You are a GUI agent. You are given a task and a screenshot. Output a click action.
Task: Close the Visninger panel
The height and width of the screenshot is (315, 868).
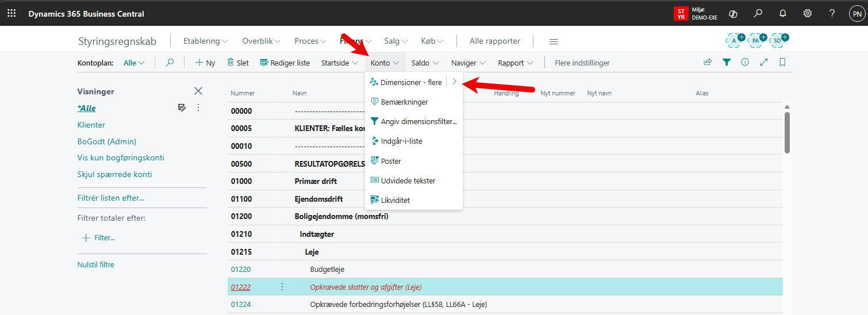pyautogui.click(x=198, y=91)
